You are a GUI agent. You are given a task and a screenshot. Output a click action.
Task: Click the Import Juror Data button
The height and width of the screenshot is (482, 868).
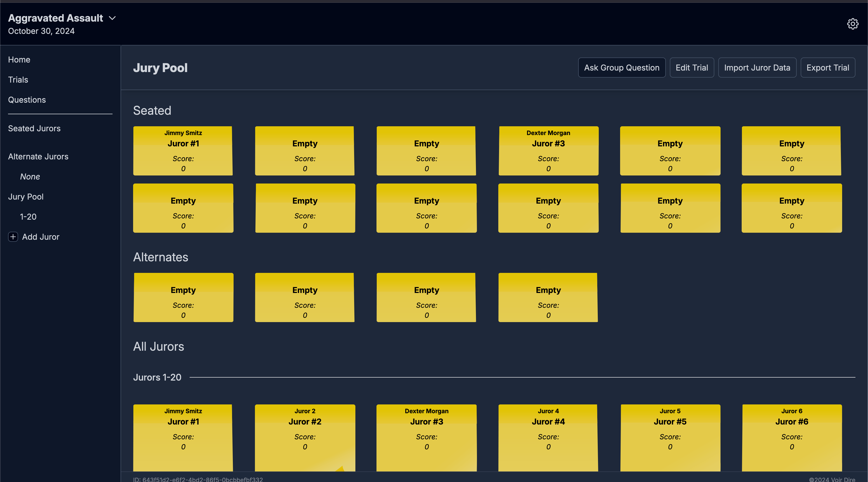pyautogui.click(x=757, y=67)
